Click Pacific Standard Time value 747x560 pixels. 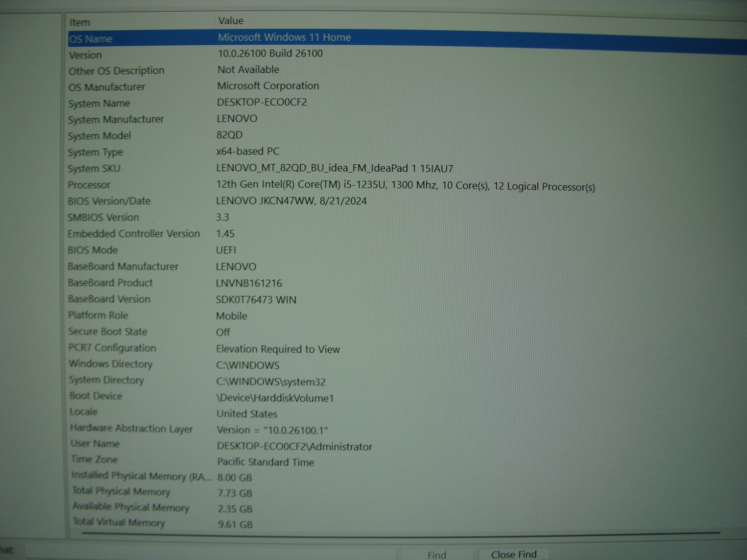click(x=266, y=462)
